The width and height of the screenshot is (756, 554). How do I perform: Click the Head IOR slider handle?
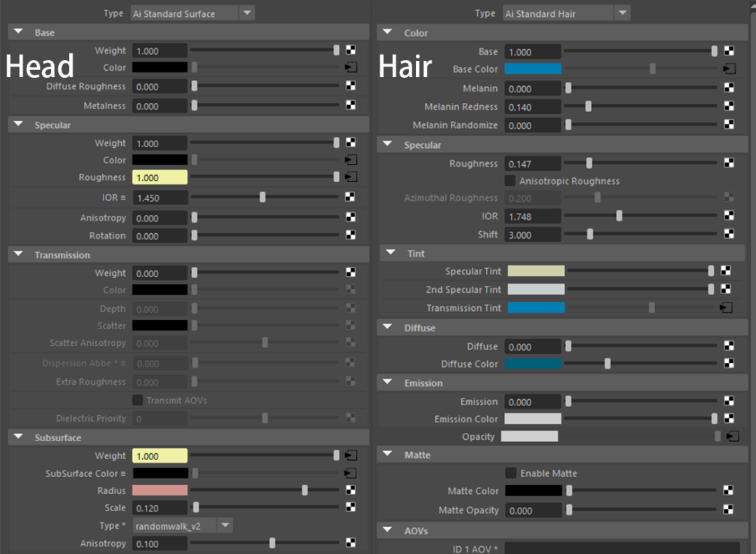262,197
